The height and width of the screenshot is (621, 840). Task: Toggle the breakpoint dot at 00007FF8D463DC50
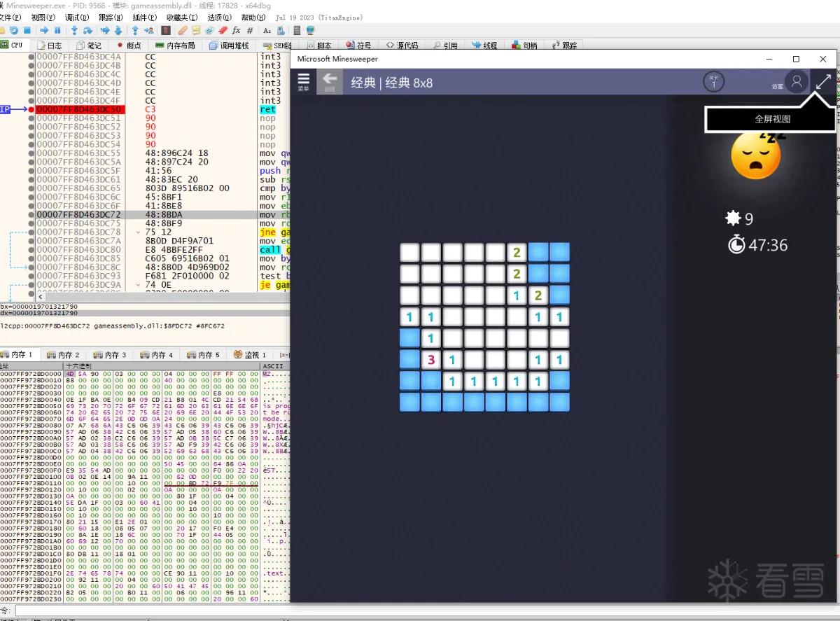tap(31, 109)
